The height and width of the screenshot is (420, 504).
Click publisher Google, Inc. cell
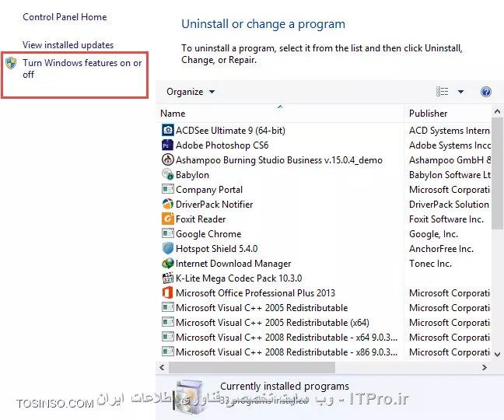pyautogui.click(x=433, y=234)
